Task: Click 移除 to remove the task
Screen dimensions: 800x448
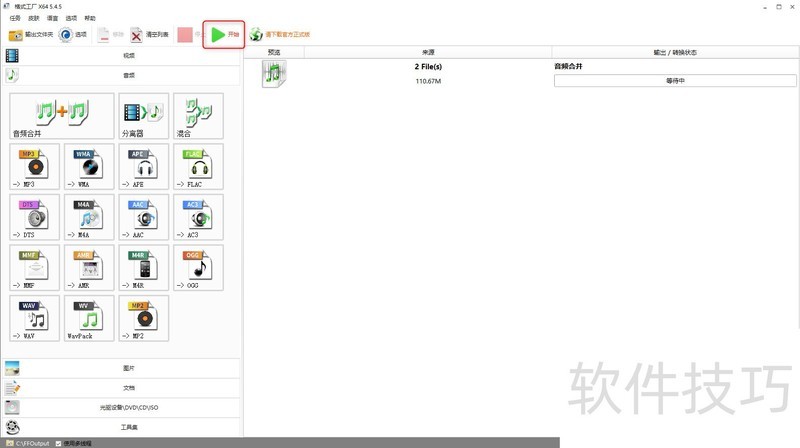Action: (x=111, y=35)
